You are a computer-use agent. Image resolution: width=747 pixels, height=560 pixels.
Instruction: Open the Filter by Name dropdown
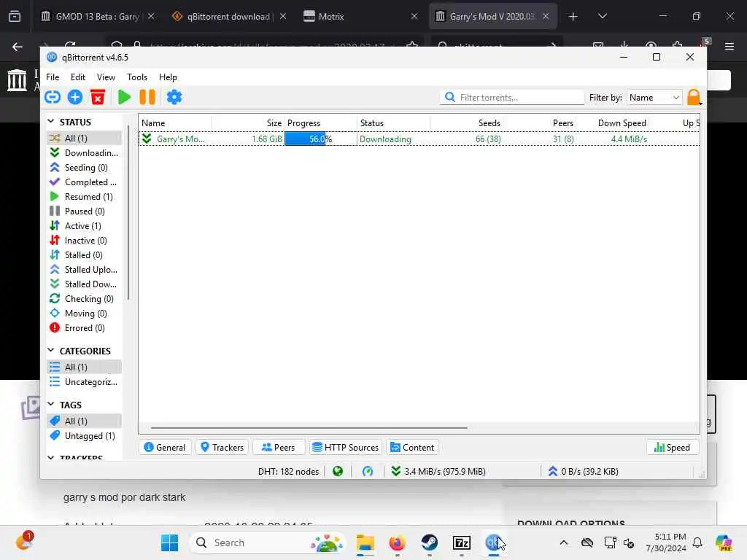[654, 97]
